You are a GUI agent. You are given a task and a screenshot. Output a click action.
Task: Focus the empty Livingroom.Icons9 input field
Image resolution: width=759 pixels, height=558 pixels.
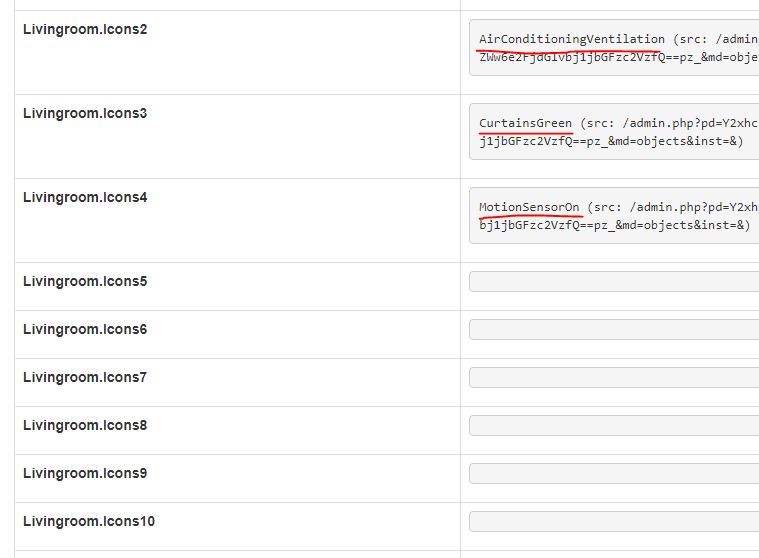[614, 474]
